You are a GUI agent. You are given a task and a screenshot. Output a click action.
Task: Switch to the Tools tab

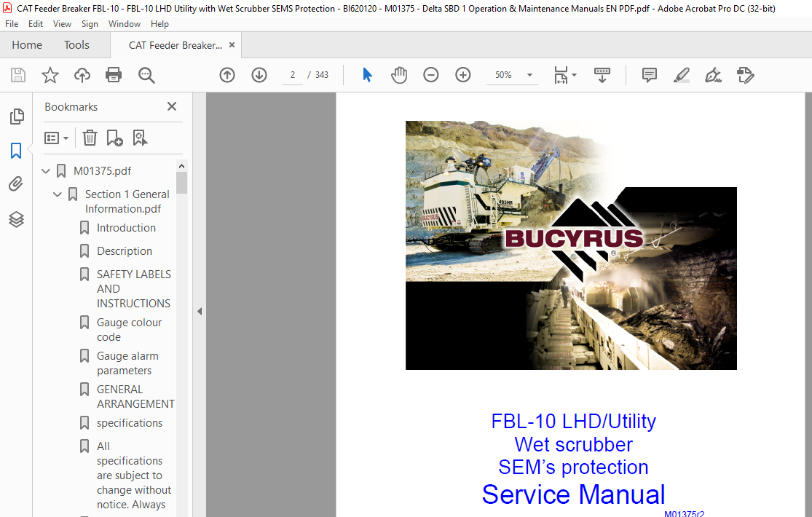(76, 45)
